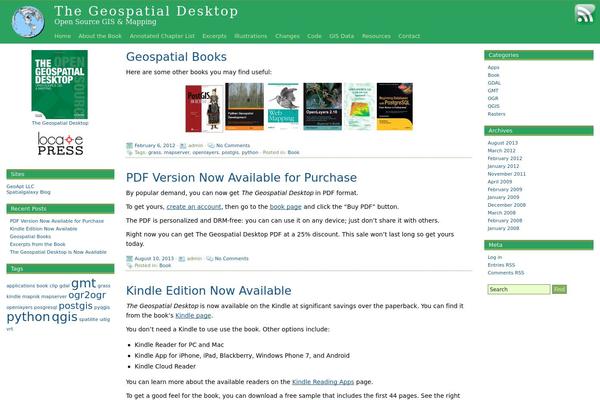Image resolution: width=600 pixels, height=400 pixels.
Task: Open recent post Kindle Edition Now Available
Action: (43, 229)
